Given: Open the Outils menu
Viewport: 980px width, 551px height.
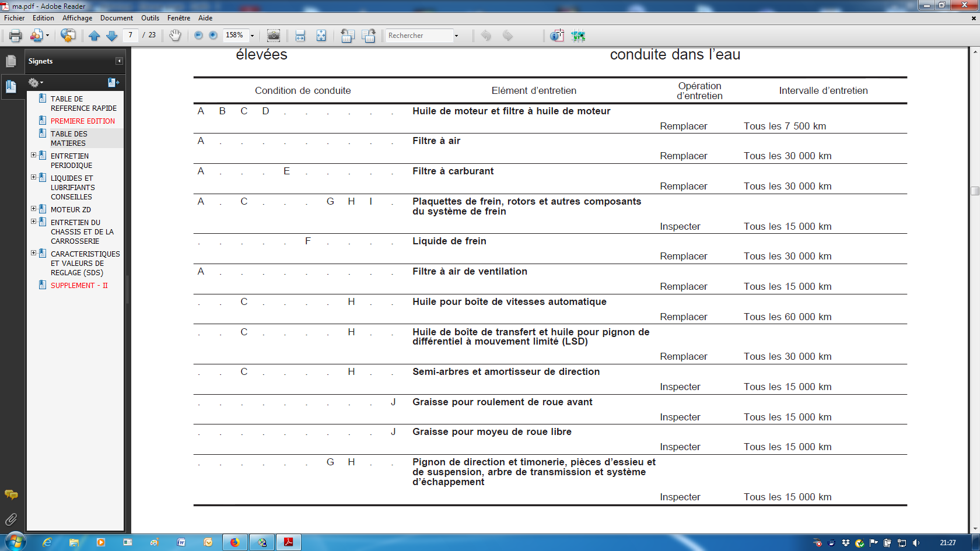Looking at the screenshot, I should [x=150, y=18].
